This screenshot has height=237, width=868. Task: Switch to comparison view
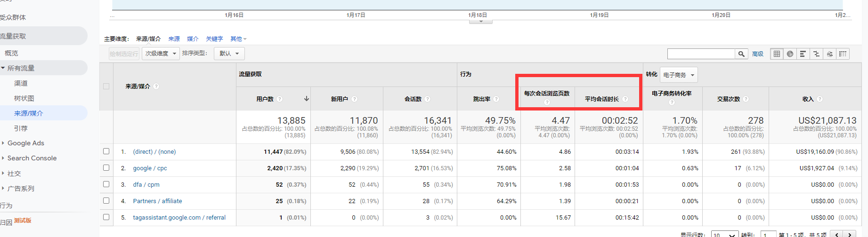[816, 54]
